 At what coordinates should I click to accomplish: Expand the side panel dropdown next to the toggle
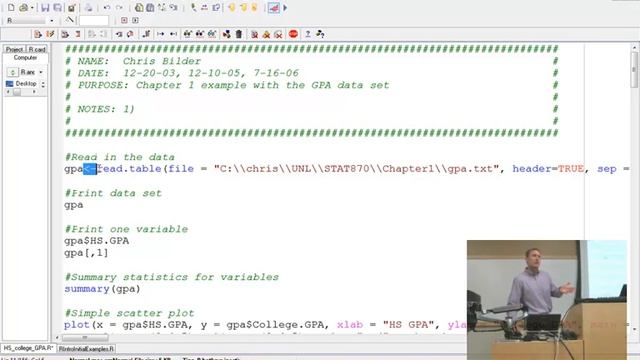point(41,72)
